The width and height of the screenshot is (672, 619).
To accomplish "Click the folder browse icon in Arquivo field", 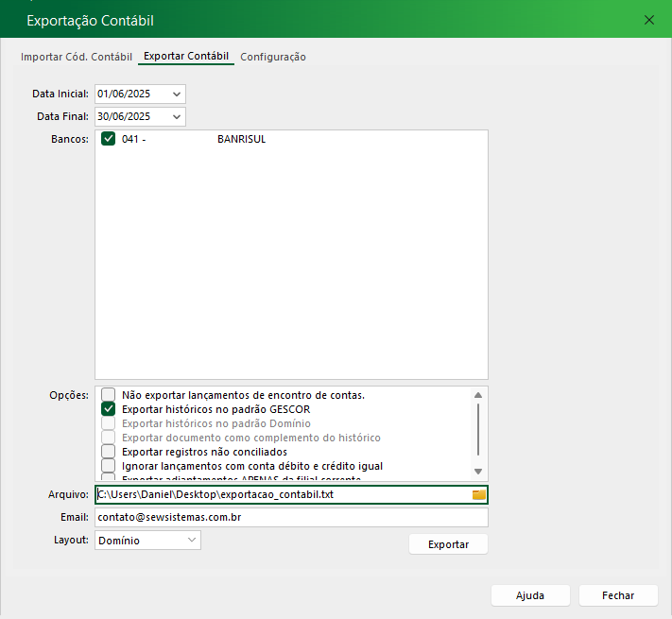I will coord(478,494).
